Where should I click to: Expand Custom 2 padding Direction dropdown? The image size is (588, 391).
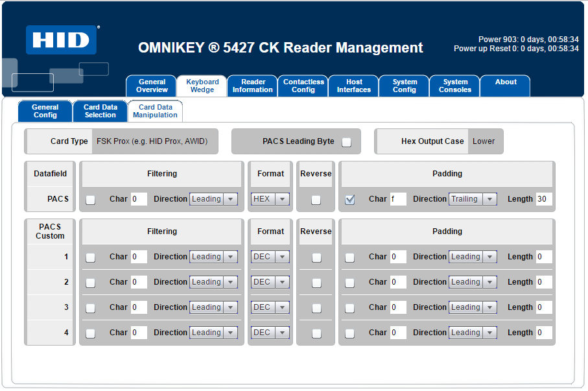[x=473, y=282]
